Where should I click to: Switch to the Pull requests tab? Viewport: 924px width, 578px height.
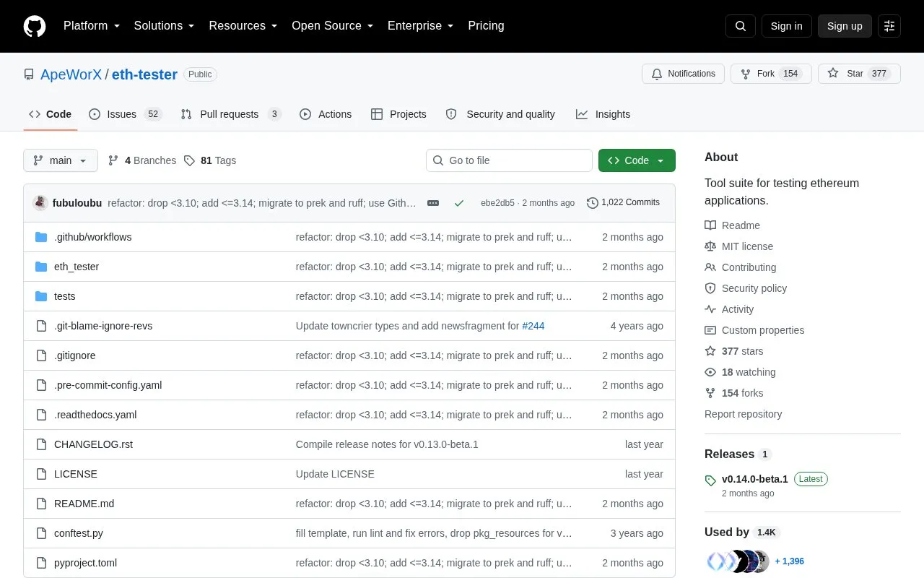230,114
